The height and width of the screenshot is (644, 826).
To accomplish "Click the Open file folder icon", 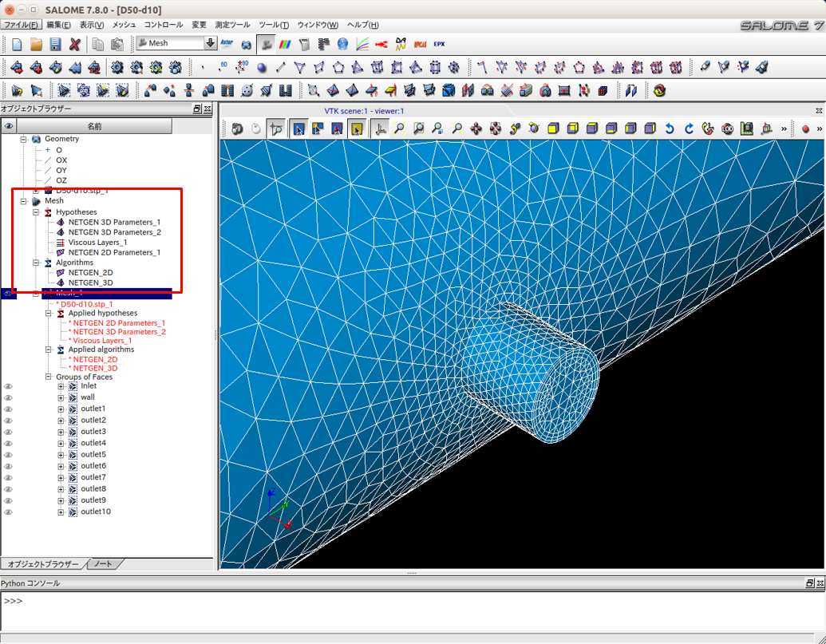I will click(x=36, y=44).
